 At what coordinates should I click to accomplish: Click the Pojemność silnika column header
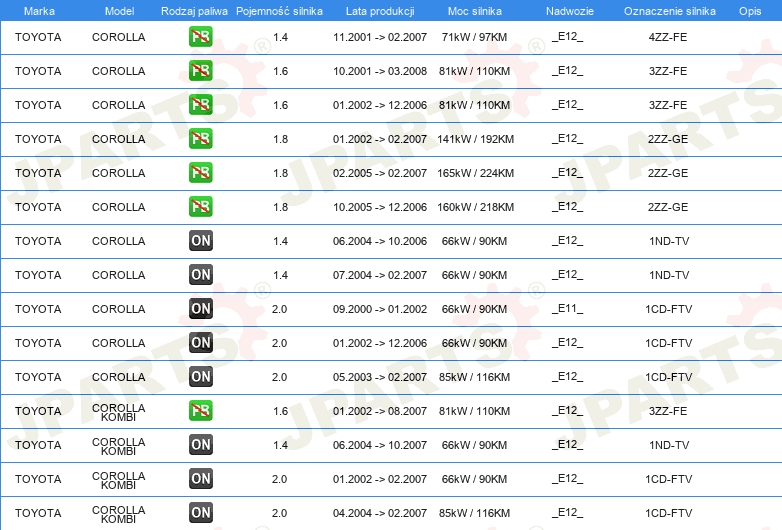[279, 11]
